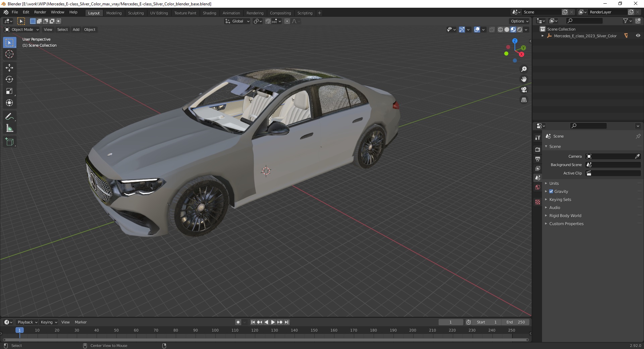
Task: Open the View Layer properties tab
Action: [x=538, y=168]
